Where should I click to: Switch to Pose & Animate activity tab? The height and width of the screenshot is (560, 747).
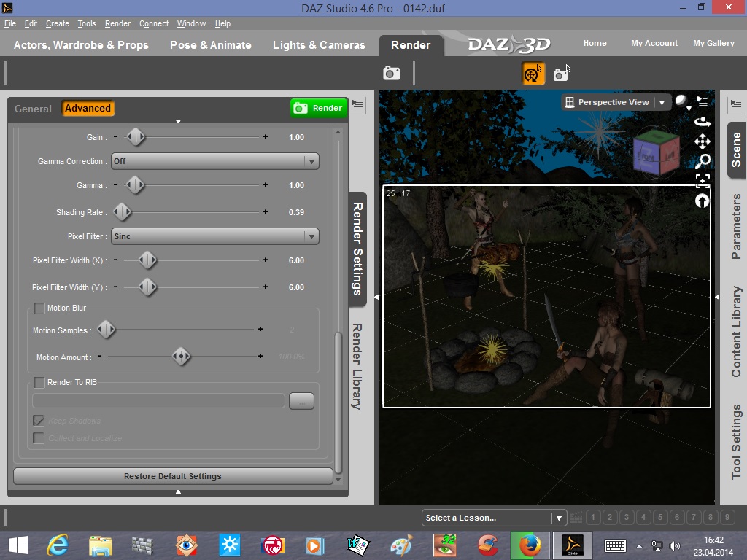point(211,45)
